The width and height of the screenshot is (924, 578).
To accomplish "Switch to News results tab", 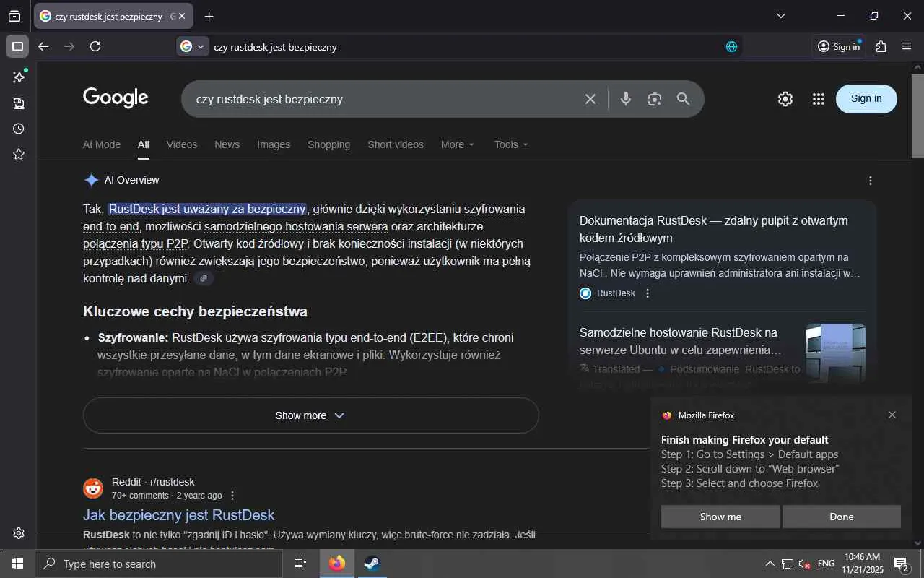I will click(227, 144).
